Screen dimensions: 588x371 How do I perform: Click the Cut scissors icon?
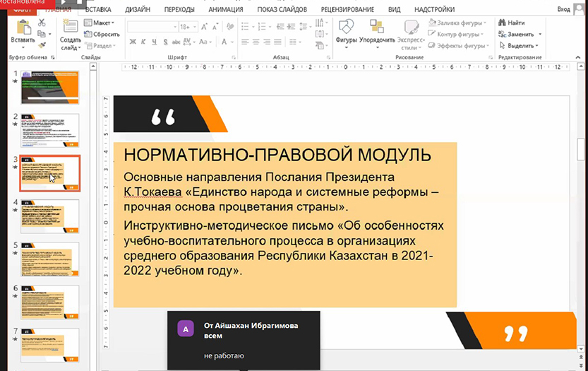[42, 23]
